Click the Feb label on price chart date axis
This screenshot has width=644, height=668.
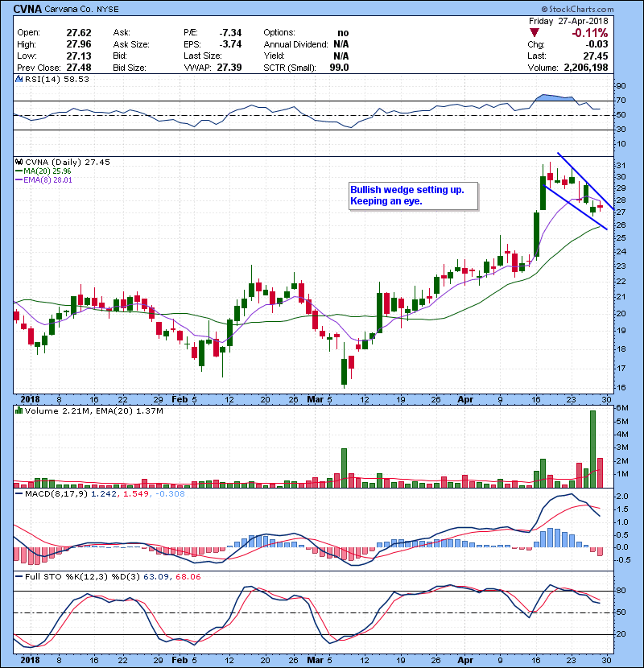[x=180, y=400]
